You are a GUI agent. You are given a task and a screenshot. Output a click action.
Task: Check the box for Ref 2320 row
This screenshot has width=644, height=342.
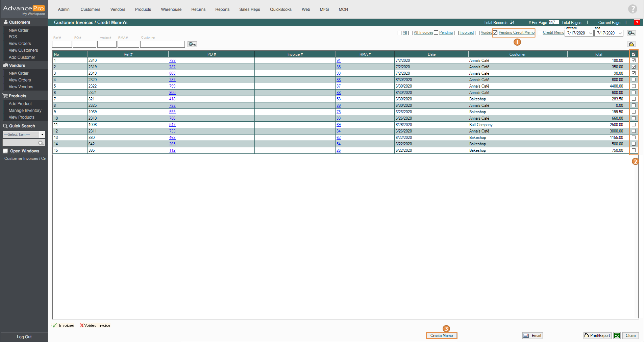[634, 80]
